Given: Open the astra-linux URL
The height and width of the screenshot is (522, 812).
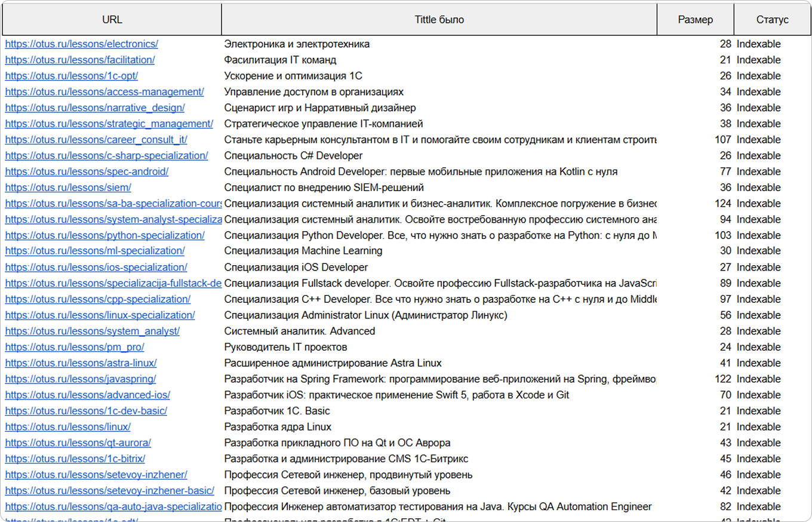Looking at the screenshot, I should click(x=81, y=363).
